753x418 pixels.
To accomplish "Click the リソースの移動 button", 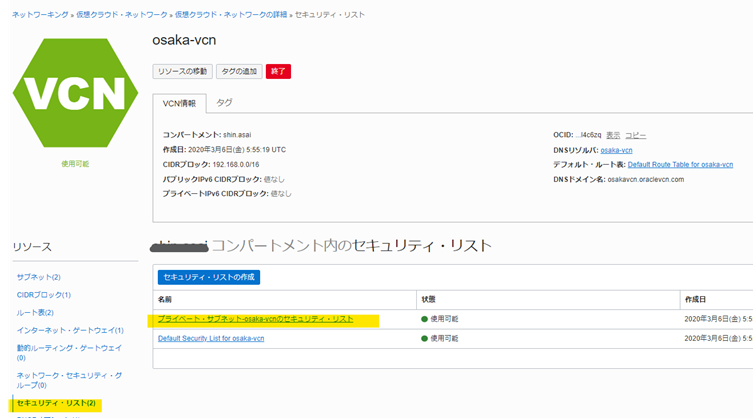I will [182, 72].
